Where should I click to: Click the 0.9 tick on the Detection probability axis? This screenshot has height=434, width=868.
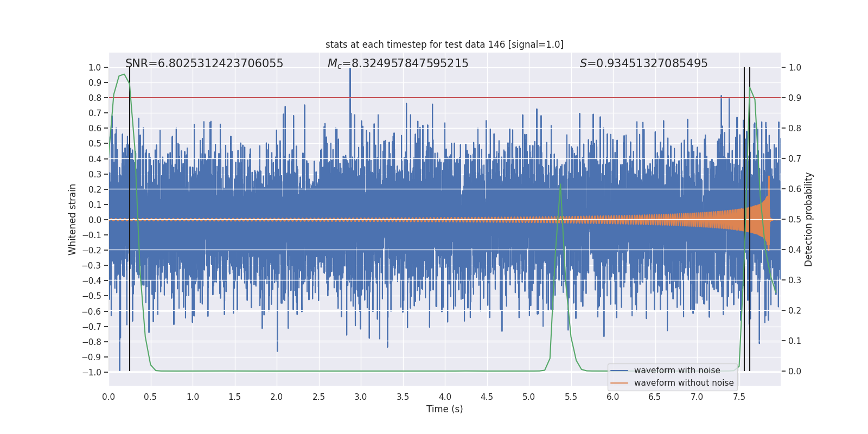[795, 98]
